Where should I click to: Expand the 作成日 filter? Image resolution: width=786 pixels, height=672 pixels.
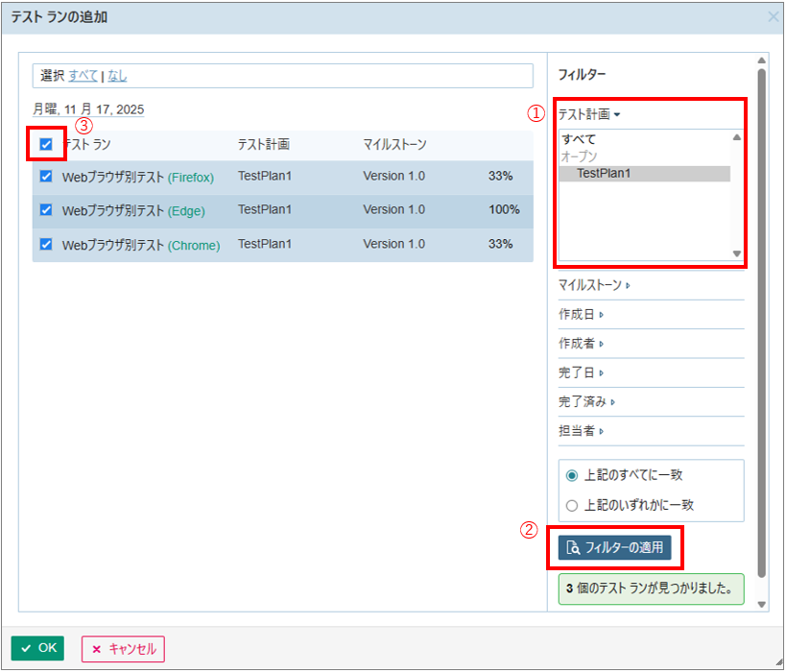pos(581,315)
